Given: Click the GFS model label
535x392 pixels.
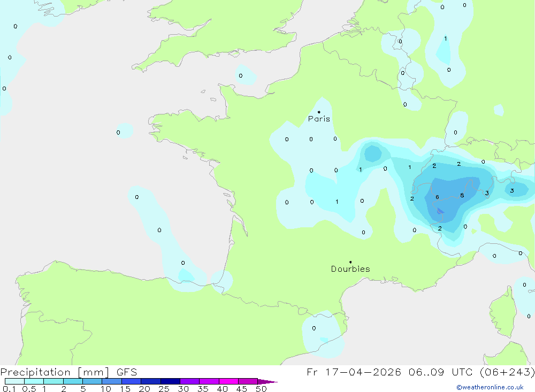Looking at the screenshot, I should 127,372.
